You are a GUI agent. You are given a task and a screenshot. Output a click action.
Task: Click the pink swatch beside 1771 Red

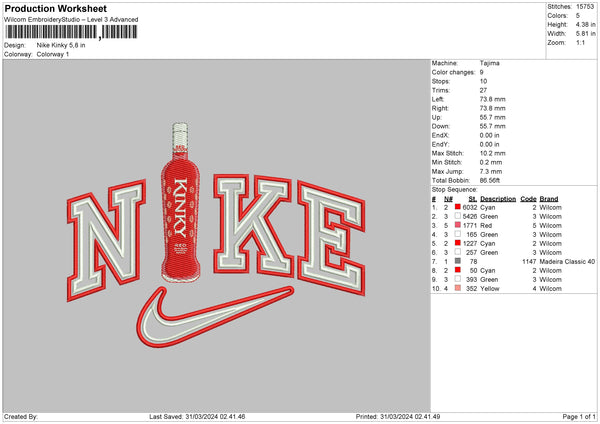click(x=458, y=225)
